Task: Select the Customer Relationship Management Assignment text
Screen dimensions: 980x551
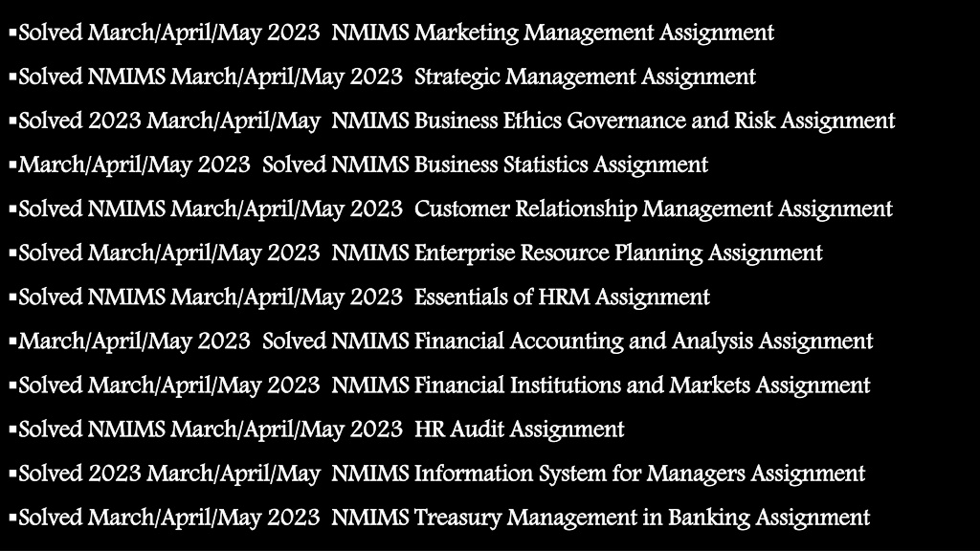Action: tap(654, 209)
